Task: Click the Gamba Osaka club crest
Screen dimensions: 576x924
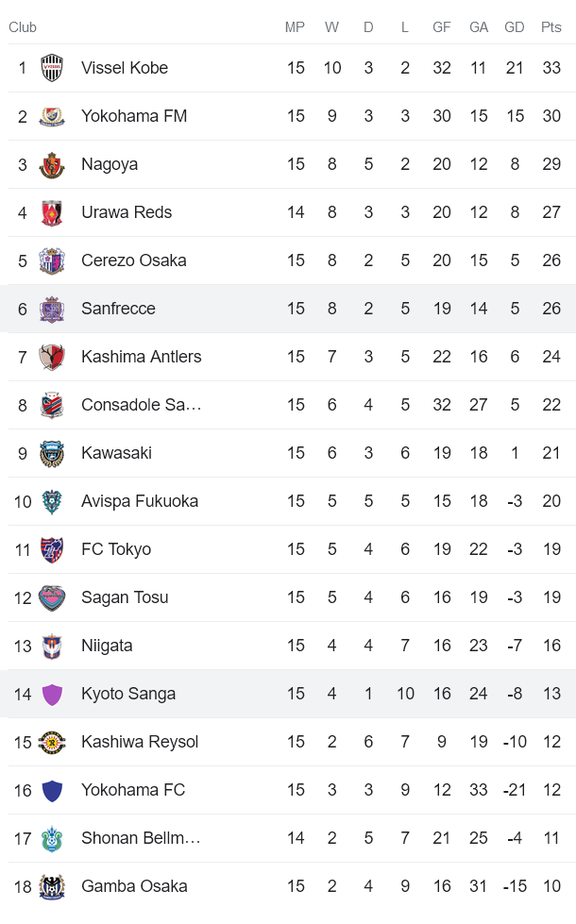Action: click(x=52, y=885)
